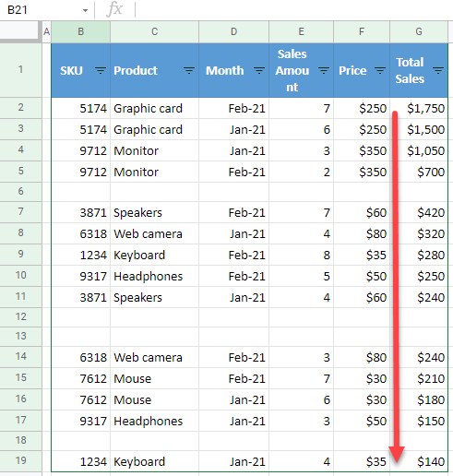Select column F header
Screen dimensions: 453x476
tap(362, 31)
